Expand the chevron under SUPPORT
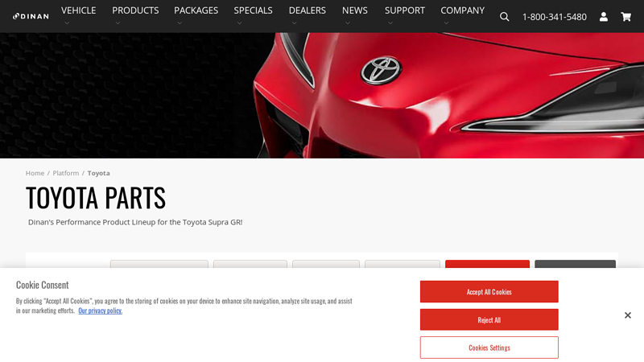The height and width of the screenshot is (362, 644). point(390,23)
